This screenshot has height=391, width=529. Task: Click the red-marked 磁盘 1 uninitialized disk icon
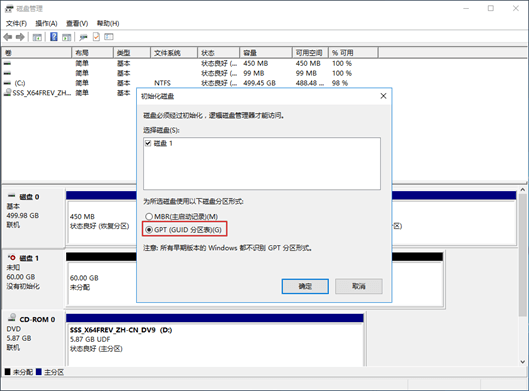tap(11, 258)
